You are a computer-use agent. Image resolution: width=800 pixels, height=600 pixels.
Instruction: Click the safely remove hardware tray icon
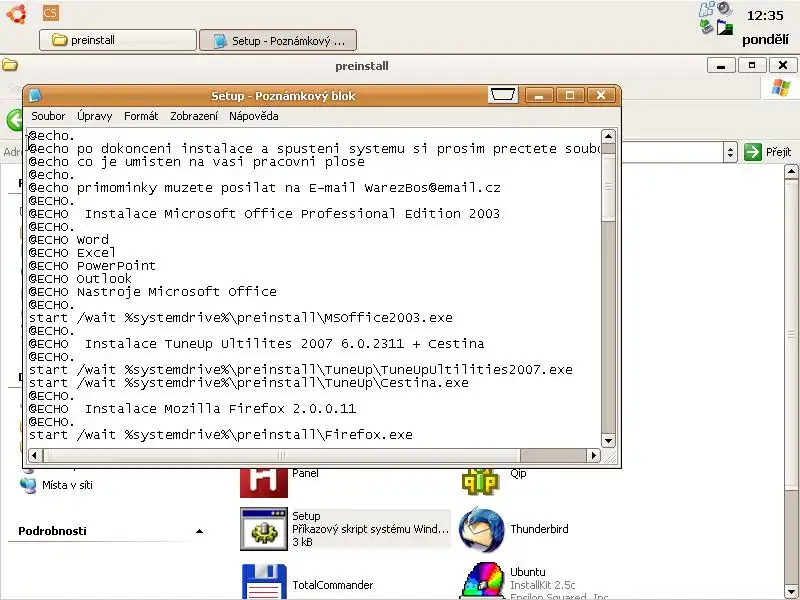(x=706, y=27)
